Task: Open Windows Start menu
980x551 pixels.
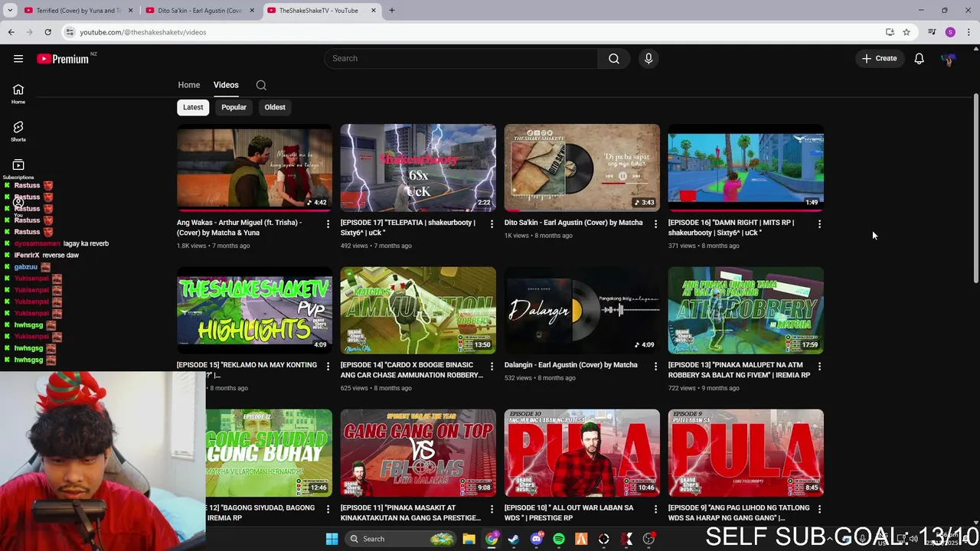Action: 332,539
